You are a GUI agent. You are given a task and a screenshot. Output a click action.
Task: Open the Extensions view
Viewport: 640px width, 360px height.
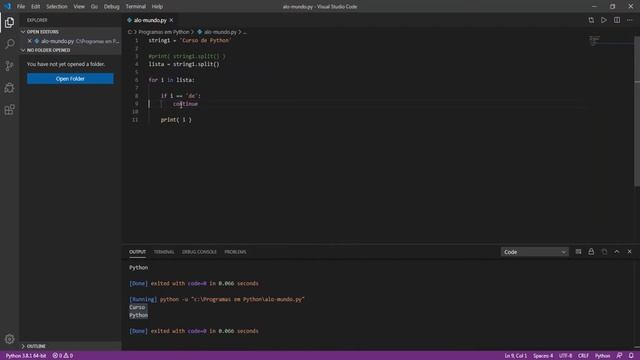pyautogui.click(x=9, y=110)
